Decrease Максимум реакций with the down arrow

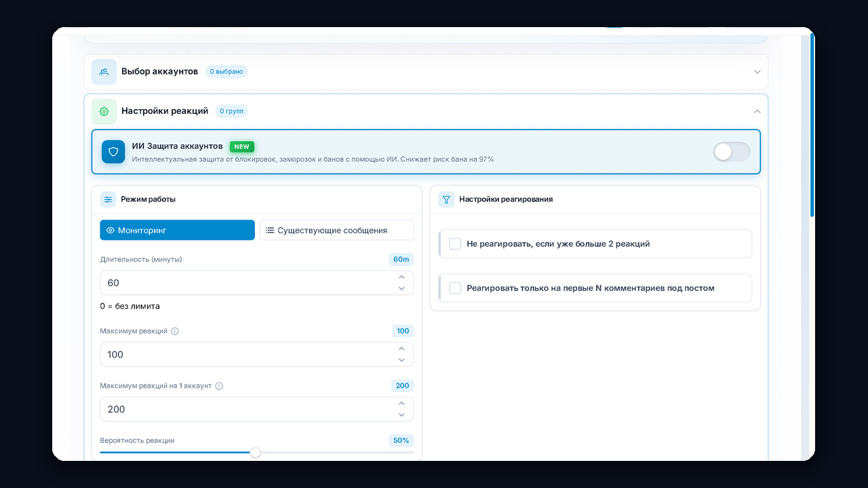[x=401, y=361]
